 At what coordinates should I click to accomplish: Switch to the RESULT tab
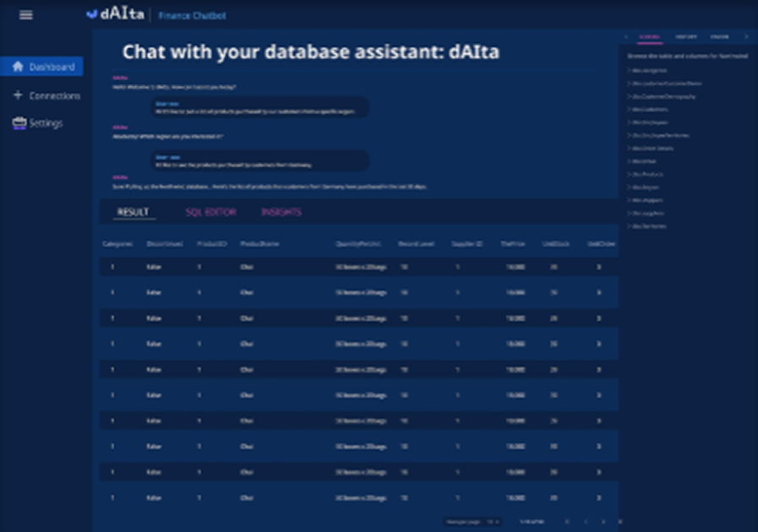(134, 212)
